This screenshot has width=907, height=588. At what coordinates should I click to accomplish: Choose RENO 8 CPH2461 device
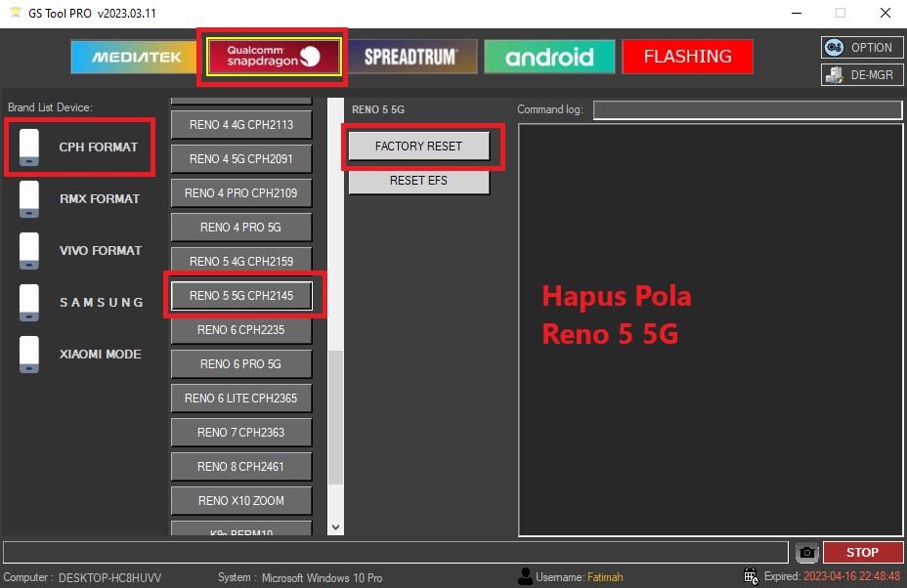click(241, 466)
